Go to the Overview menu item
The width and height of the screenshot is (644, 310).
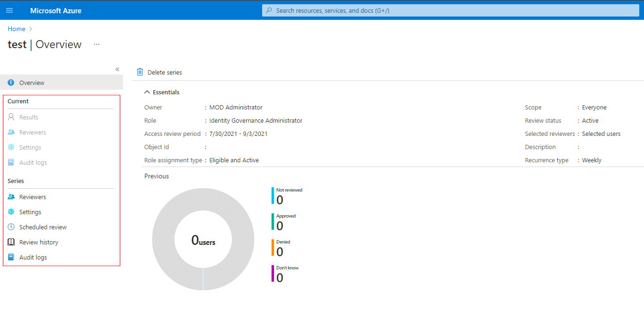(32, 83)
